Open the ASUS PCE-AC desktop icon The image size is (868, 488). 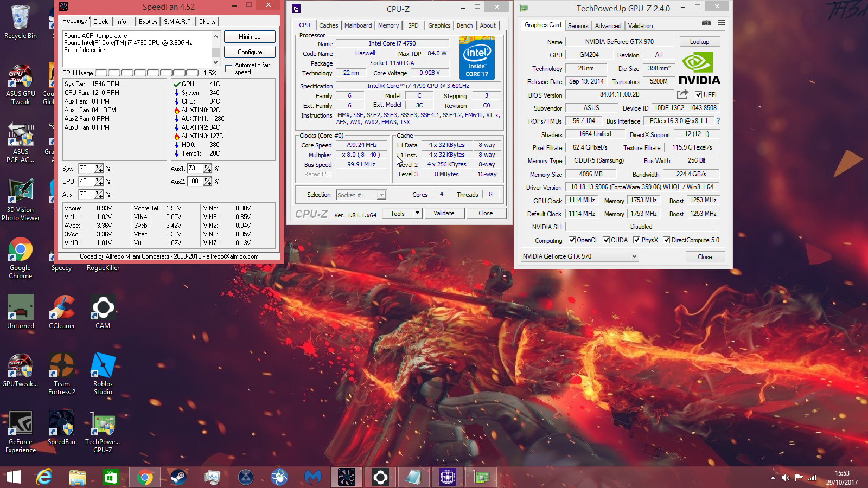click(21, 142)
